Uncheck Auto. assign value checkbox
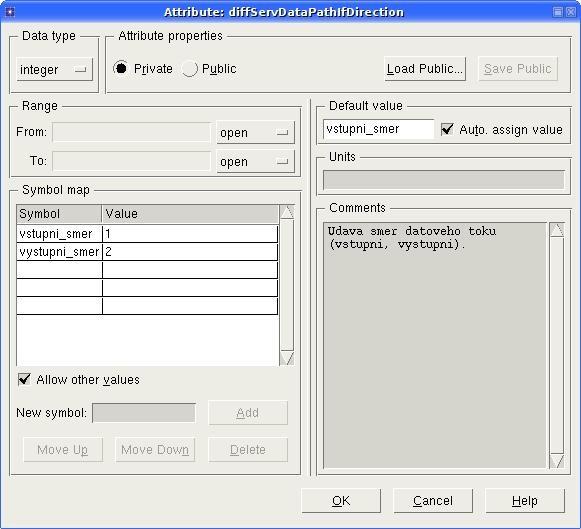 point(447,129)
